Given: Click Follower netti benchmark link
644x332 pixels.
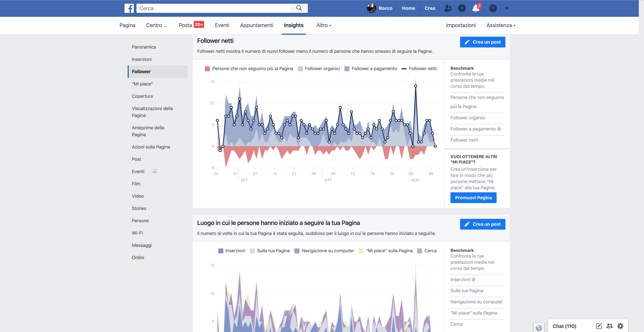Looking at the screenshot, I should pos(464,140).
